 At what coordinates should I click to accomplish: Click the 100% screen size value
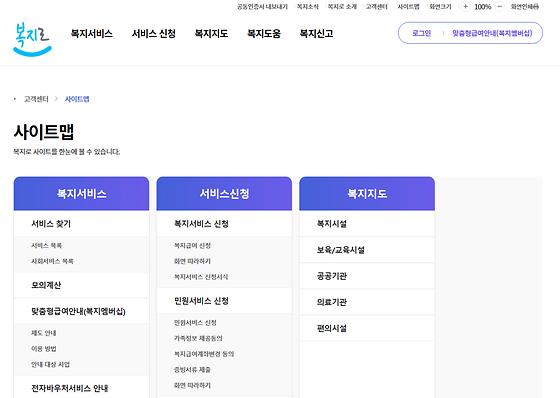click(483, 6)
